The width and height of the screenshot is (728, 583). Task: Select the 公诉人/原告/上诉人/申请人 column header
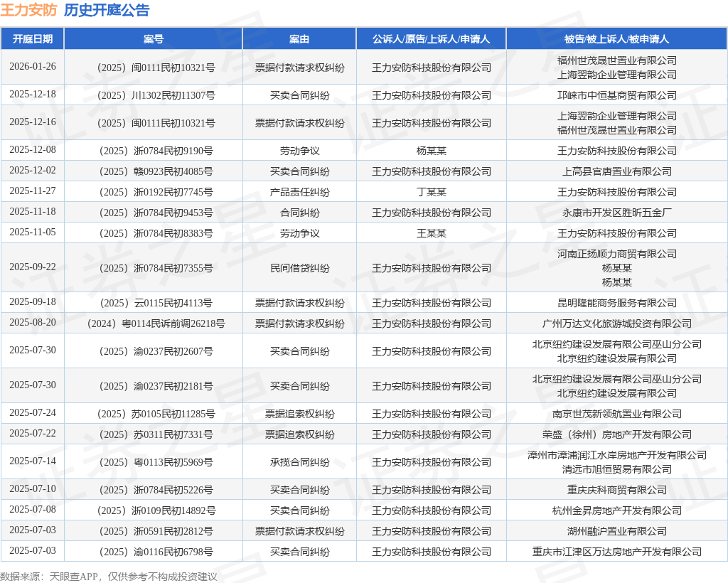click(431, 39)
